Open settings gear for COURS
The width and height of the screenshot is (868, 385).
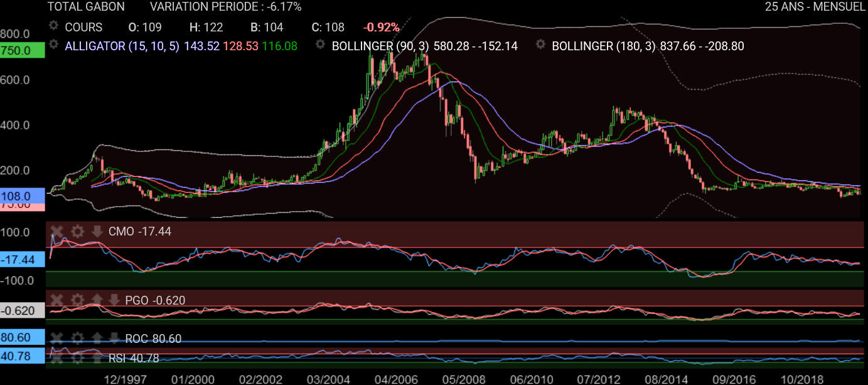[54, 26]
